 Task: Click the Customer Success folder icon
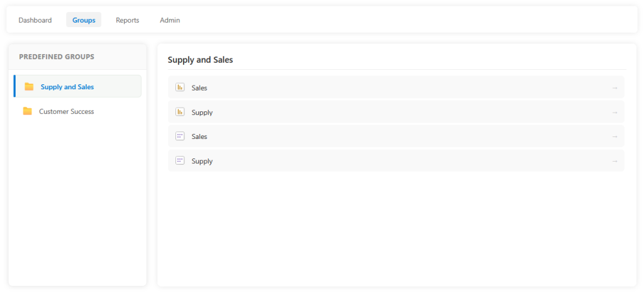pyautogui.click(x=27, y=111)
